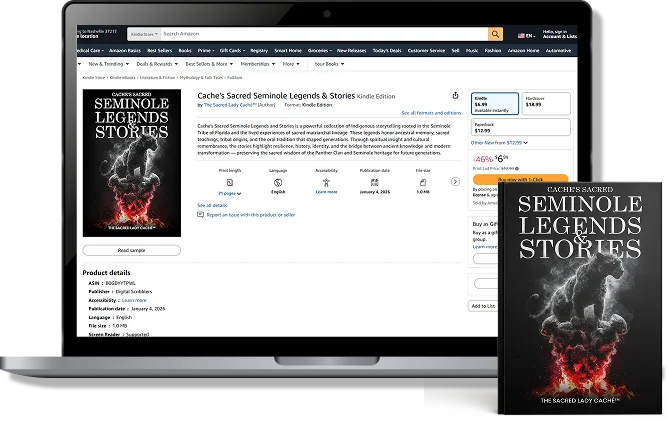Open Amazon Home in the top navigation
668x421 pixels.
point(523,51)
